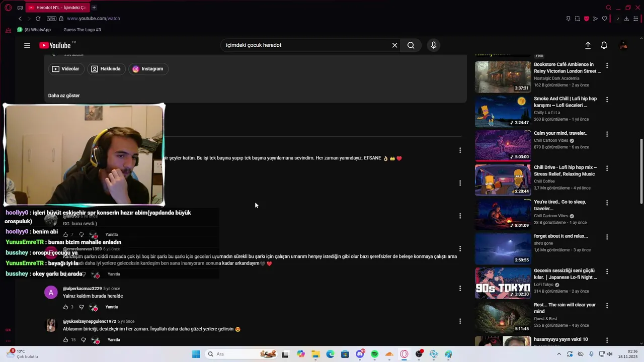644x362 pixels.
Task: Start voice search with the microphone
Action: [x=434, y=45]
